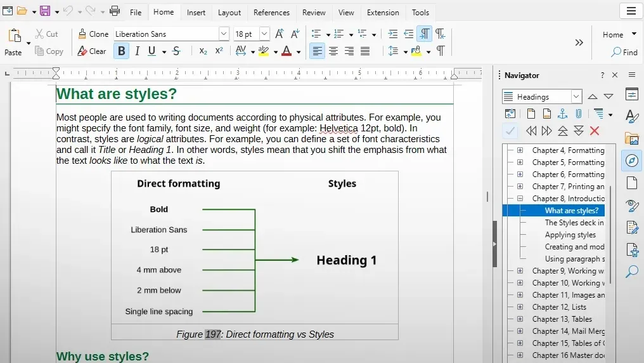644x363 pixels.
Task: Justify the paragraph text
Action: (x=365, y=51)
